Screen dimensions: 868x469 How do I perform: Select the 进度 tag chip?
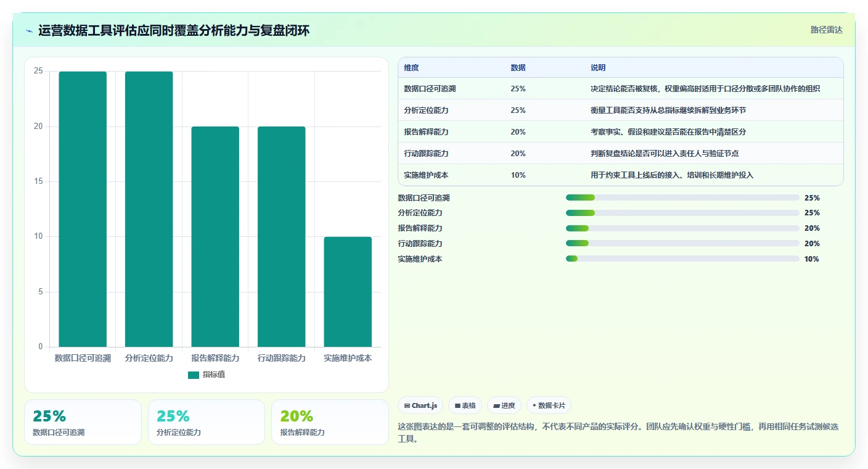click(504, 405)
